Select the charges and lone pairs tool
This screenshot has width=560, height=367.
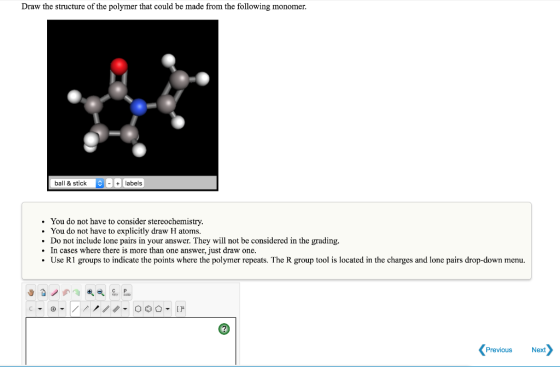[x=53, y=309]
